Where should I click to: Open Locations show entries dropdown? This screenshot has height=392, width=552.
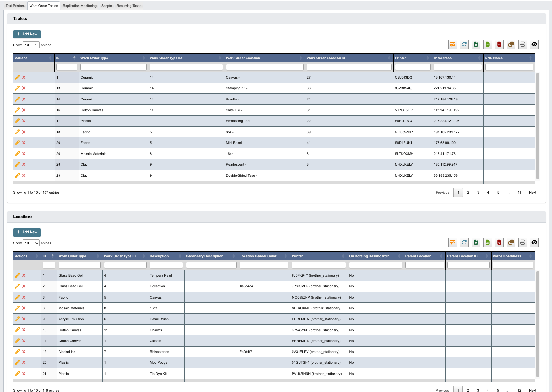click(x=31, y=243)
